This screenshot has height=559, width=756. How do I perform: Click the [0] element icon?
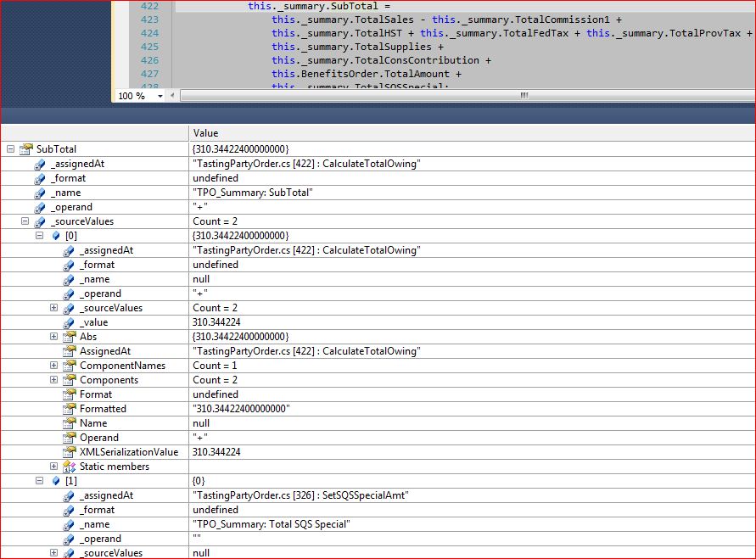[x=56, y=236]
